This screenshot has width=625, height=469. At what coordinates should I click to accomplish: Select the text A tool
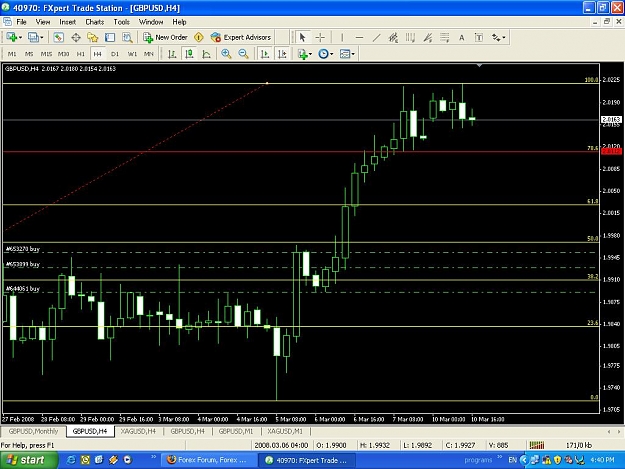pyautogui.click(x=462, y=37)
